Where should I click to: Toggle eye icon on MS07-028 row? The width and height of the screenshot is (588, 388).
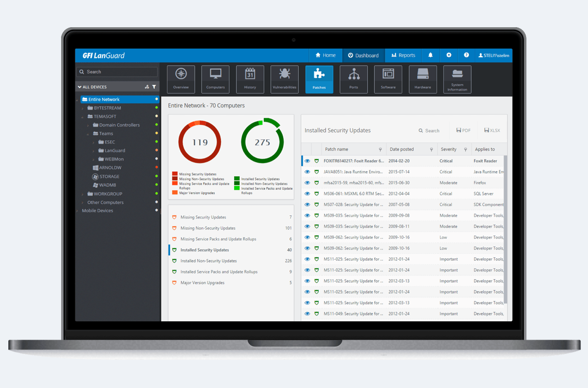tap(307, 205)
